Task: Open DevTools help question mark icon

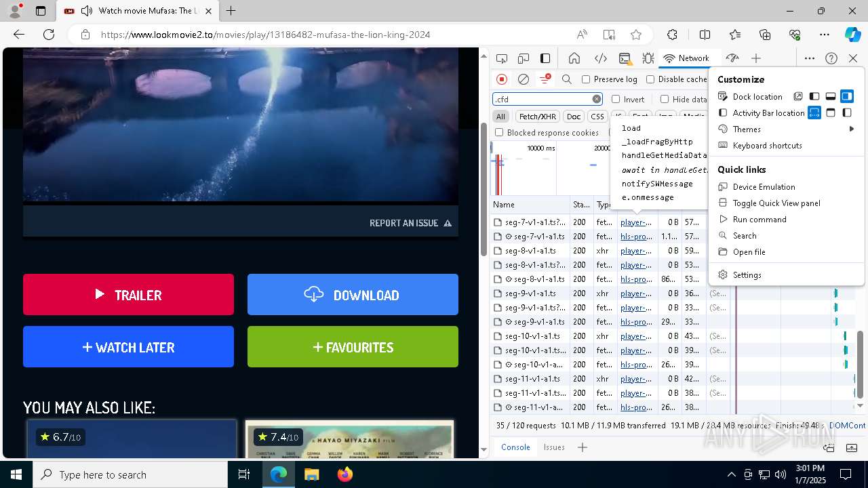Action: [831, 58]
